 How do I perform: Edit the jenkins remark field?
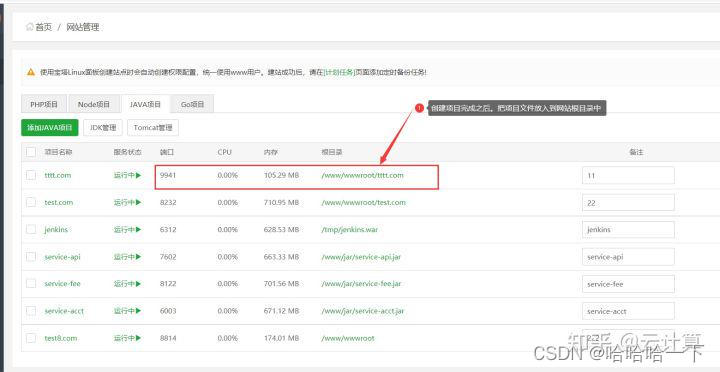628,230
